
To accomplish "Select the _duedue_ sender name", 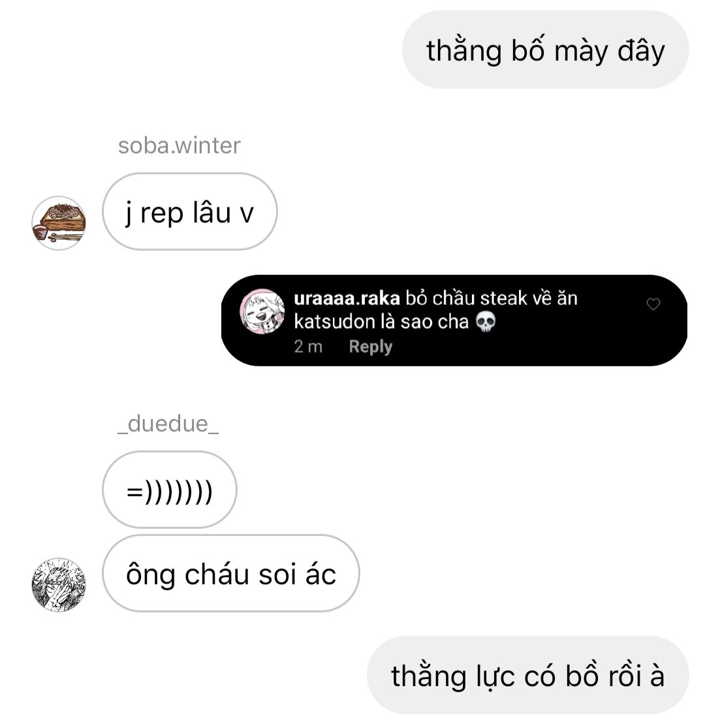I will pyautogui.click(x=168, y=424).
